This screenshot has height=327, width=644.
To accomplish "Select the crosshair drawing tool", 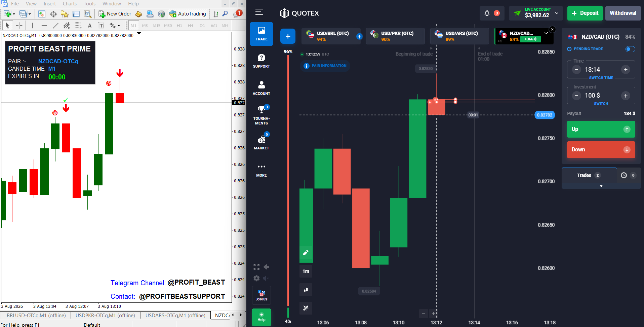I will 19,25.
